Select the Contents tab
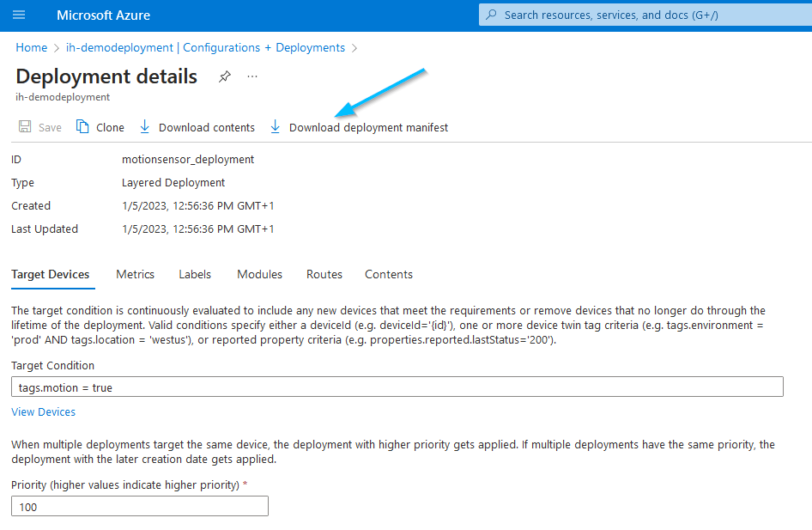The image size is (812, 530). click(389, 274)
